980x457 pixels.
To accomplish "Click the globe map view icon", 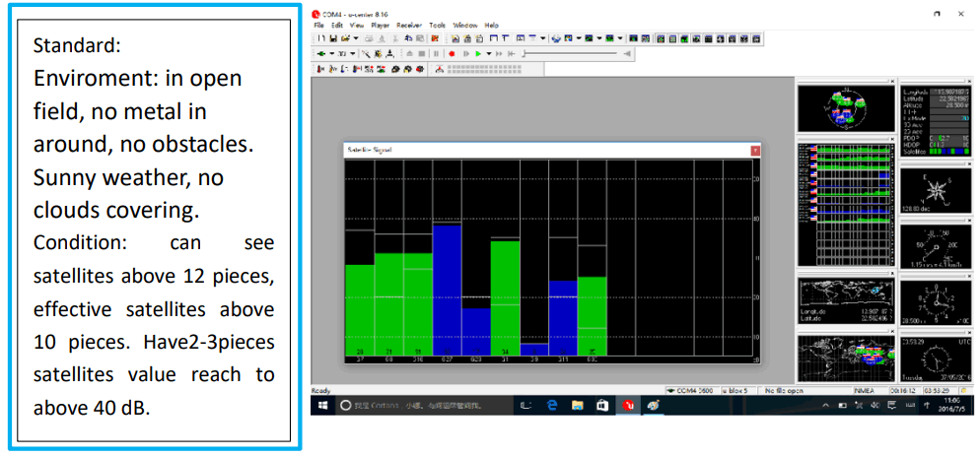I will (x=556, y=38).
